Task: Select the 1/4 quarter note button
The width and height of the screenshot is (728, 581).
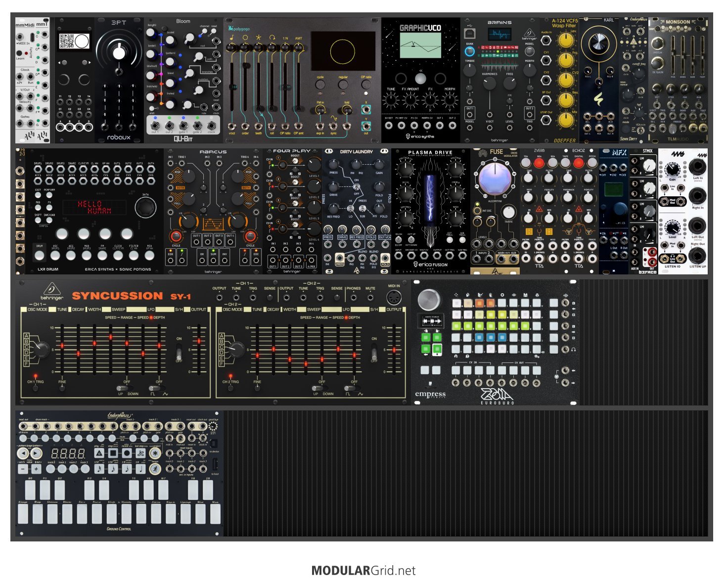Action: 141,468
